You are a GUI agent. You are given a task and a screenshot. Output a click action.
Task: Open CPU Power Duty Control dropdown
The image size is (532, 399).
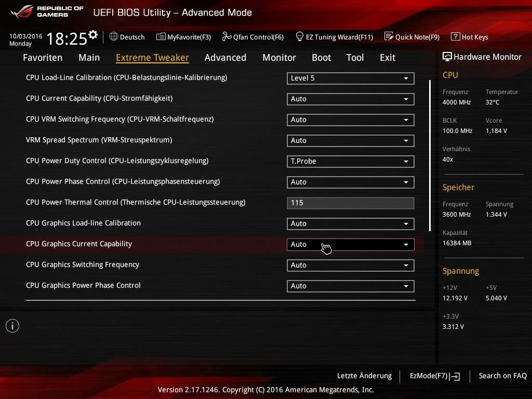351,162
